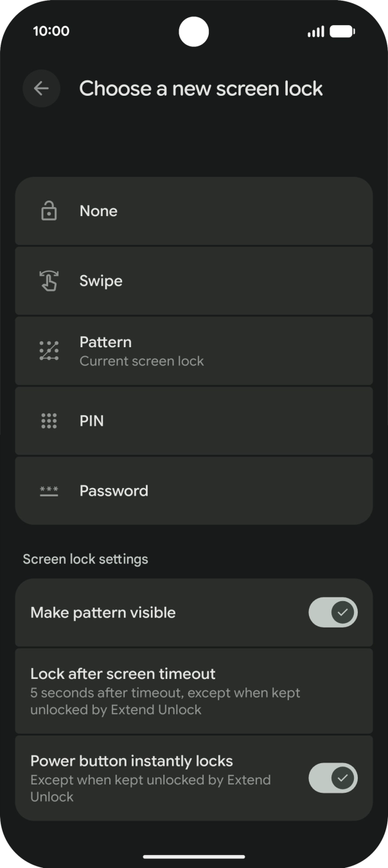This screenshot has height=868, width=388.
Task: Tap the password asterisks icon
Action: (49, 491)
